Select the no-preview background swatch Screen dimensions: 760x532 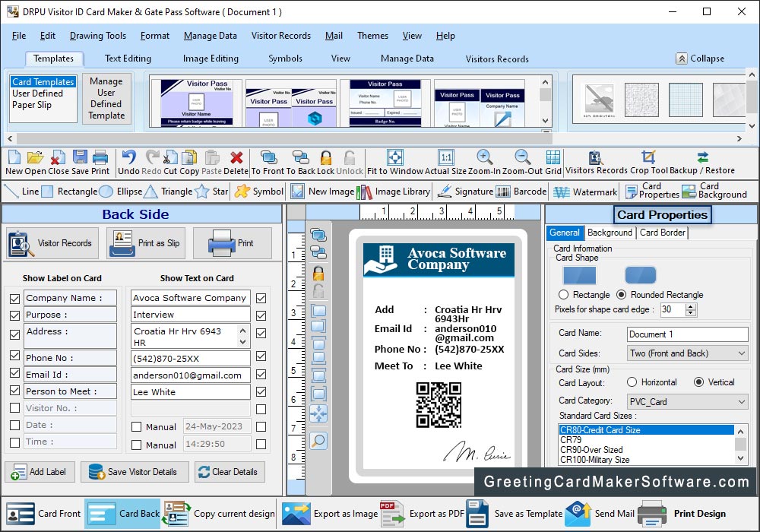pyautogui.click(x=599, y=100)
